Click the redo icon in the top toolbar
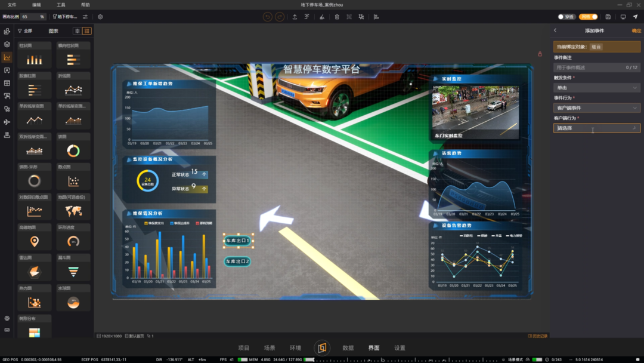 click(x=280, y=17)
